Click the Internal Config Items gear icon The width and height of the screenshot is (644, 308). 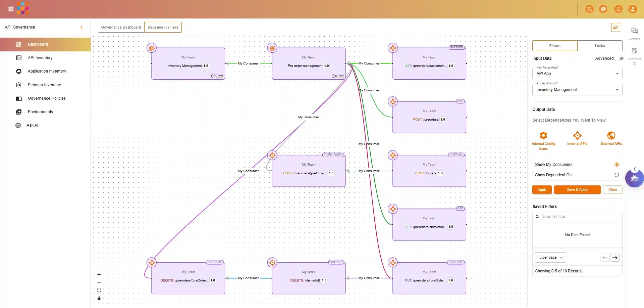tap(543, 136)
